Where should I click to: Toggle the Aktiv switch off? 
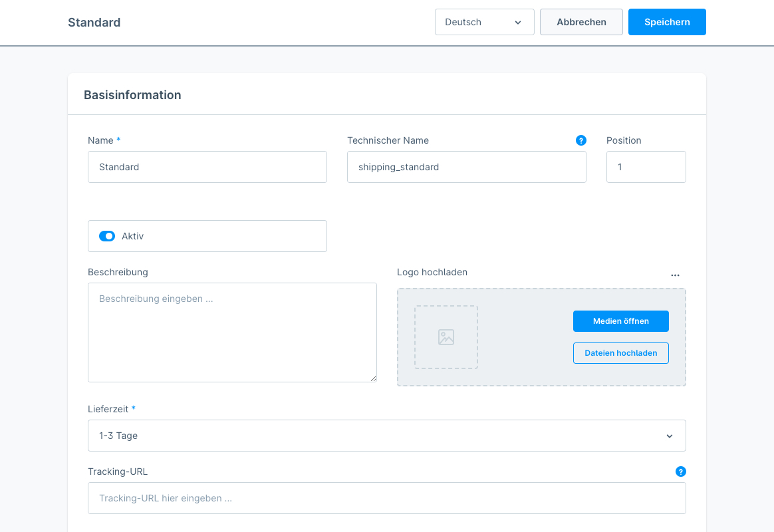pos(107,236)
